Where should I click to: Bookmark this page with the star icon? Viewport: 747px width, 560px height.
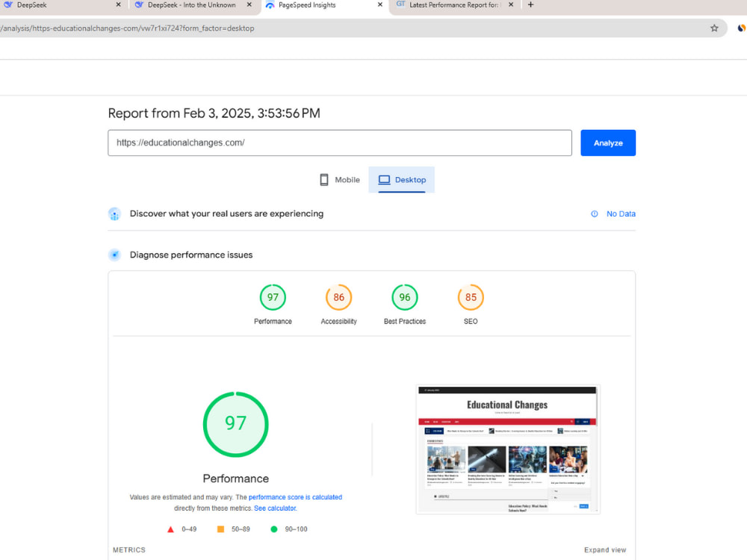coord(714,28)
